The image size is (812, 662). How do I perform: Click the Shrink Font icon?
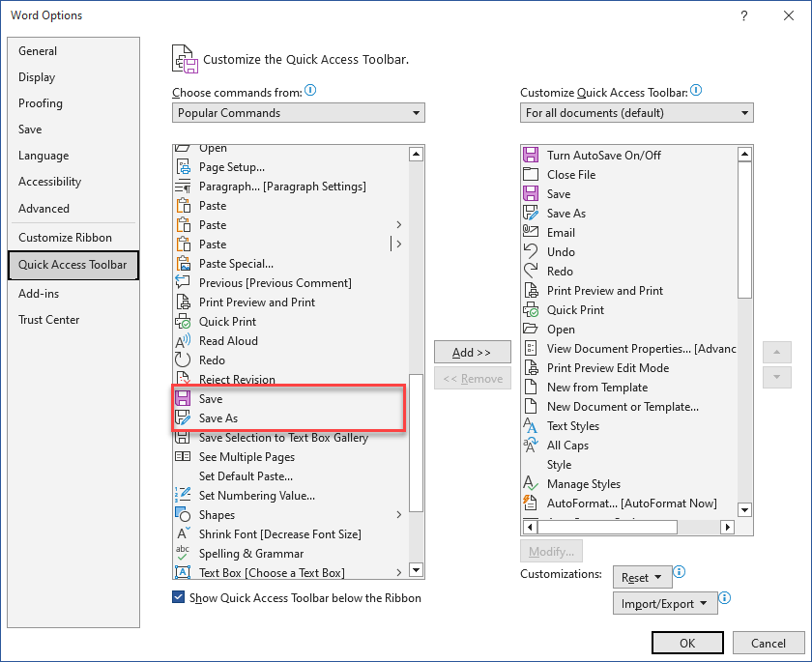pyautogui.click(x=184, y=533)
